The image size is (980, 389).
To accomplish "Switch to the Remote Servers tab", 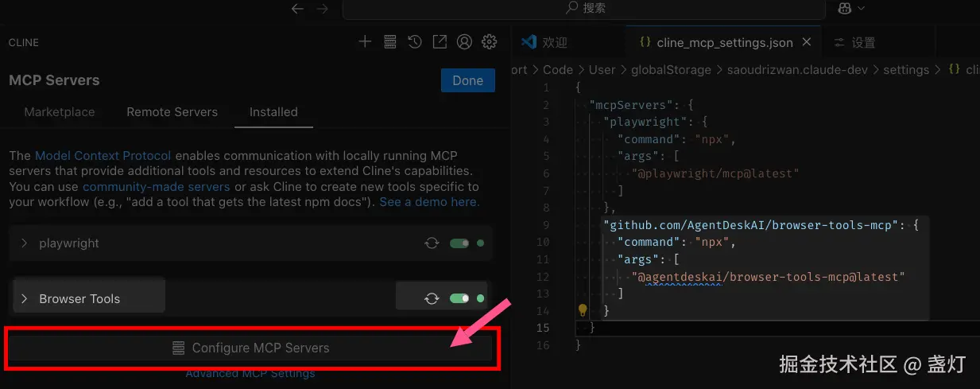I will point(172,112).
